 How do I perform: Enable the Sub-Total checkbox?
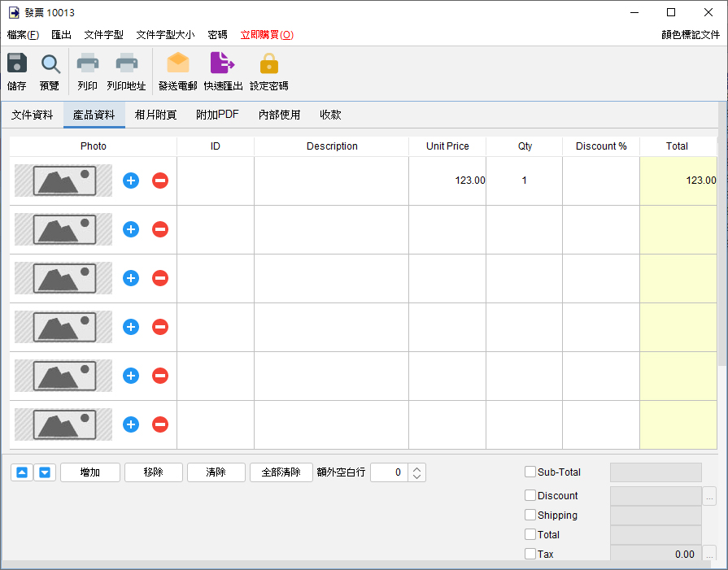530,472
